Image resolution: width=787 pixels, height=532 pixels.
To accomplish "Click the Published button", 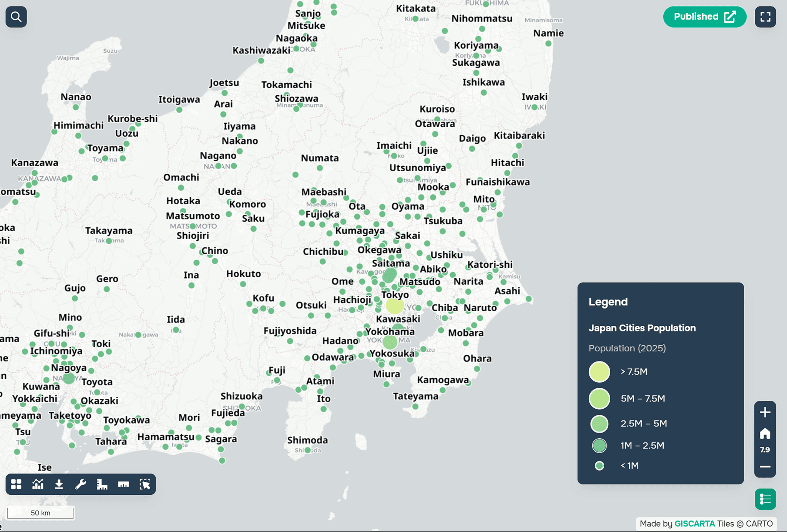I will 704,17.
